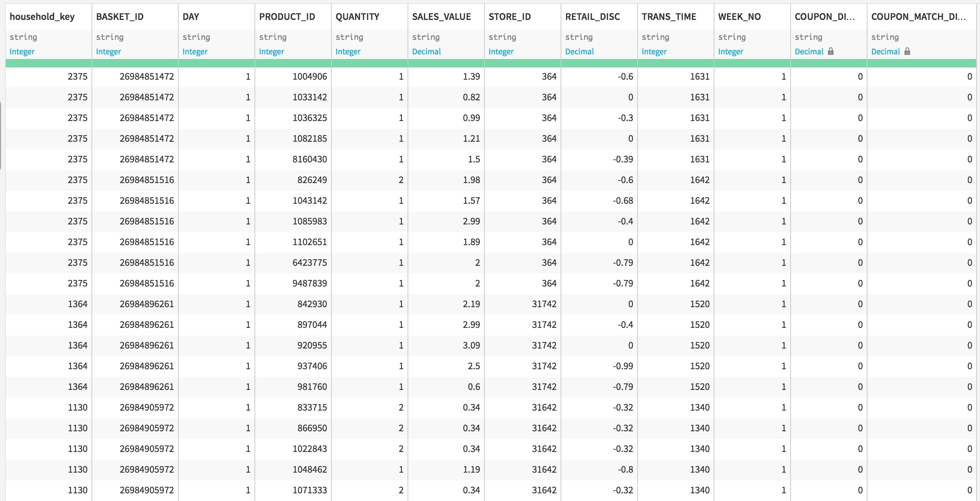Select sales value cell 1.89
This screenshot has height=501, width=980.
(446, 242)
